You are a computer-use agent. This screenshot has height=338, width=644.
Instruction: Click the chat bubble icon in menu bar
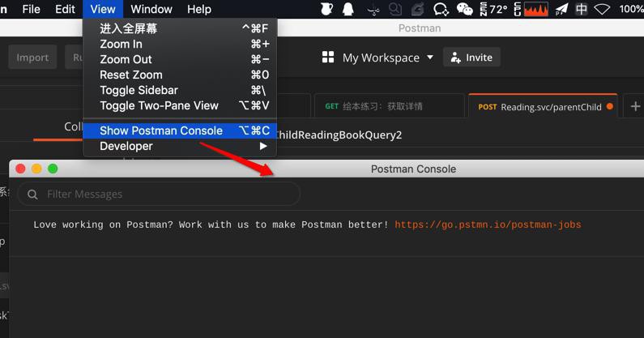tap(441, 9)
